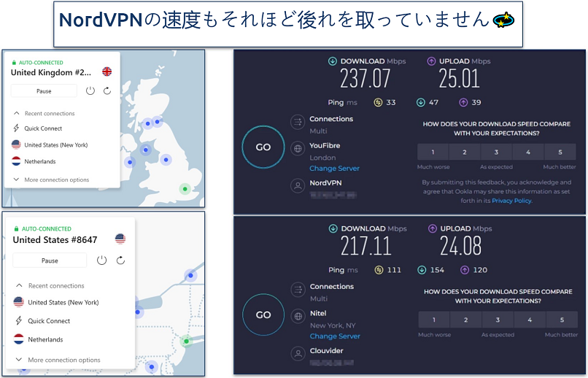Click the upload ping icon showing 120

click(x=465, y=270)
